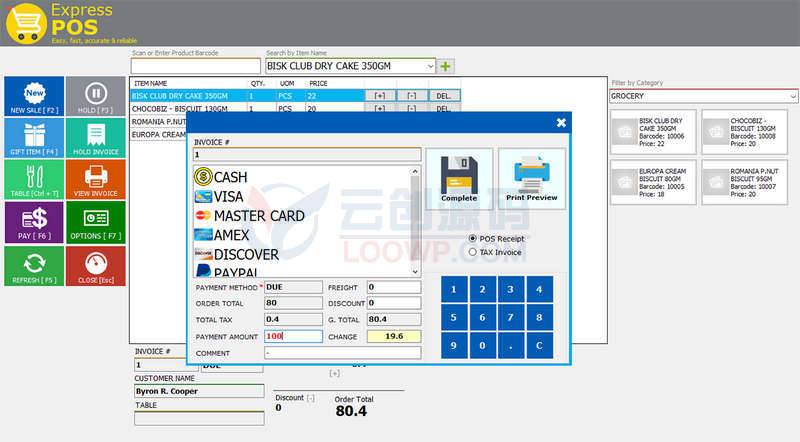Click the Pay [F6] tile
The height and width of the screenshot is (442, 800).
34,222
